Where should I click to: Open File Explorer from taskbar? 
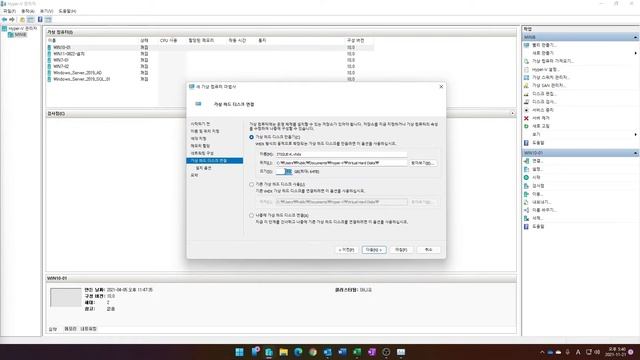coord(284,352)
